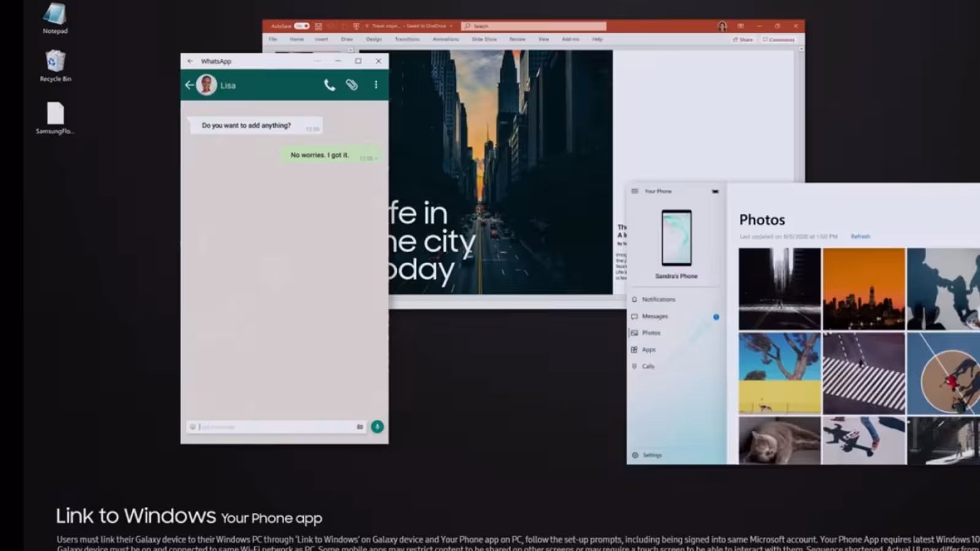Click the Share button in PowerPoint
Screen dimensions: 980x551
coord(743,40)
